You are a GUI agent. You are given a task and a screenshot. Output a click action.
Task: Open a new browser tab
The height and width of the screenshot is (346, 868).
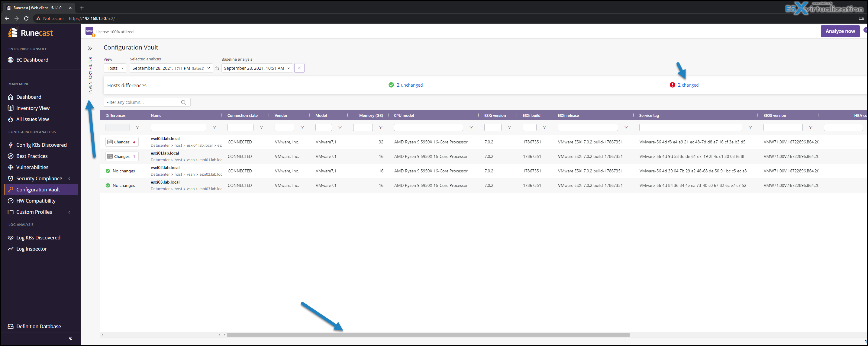pos(82,8)
